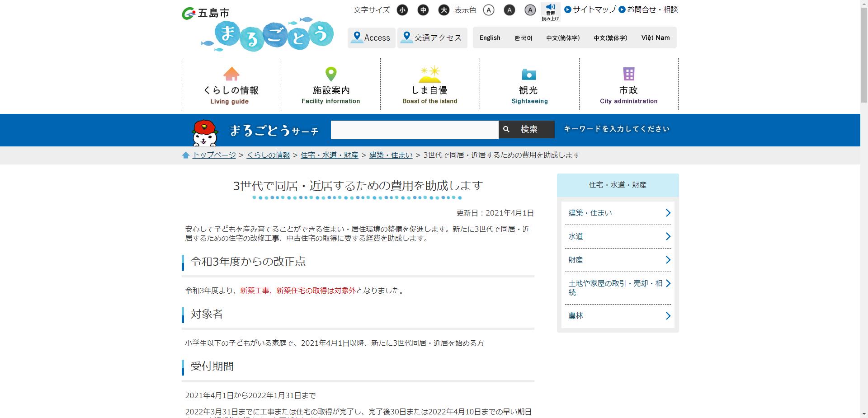Expand the 財産 sidebar category

tap(618, 260)
